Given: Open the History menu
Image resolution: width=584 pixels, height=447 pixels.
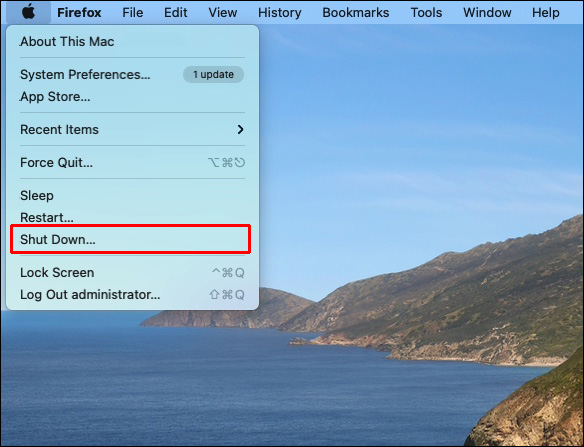Looking at the screenshot, I should click(x=279, y=12).
